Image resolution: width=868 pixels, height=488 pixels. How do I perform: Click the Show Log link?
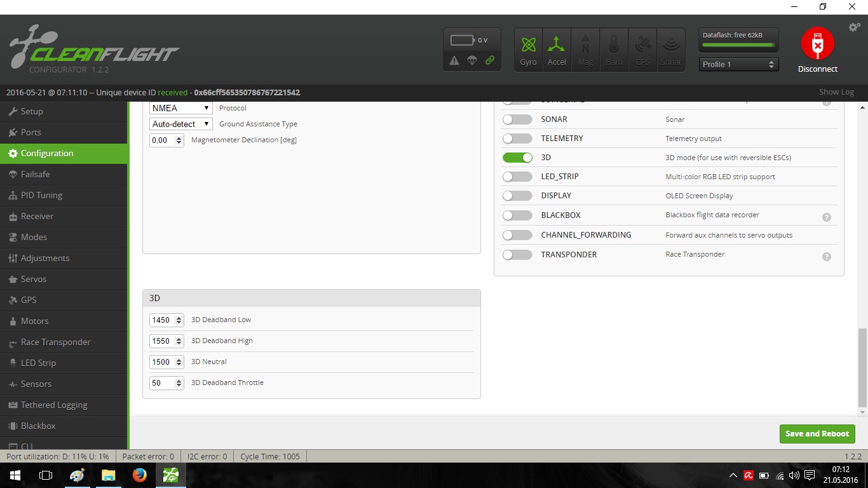click(x=836, y=92)
